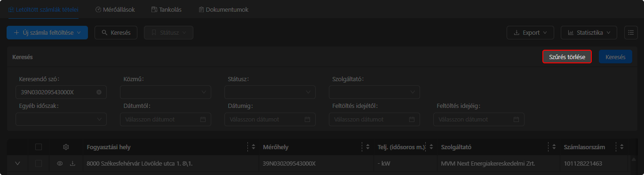Screen dimensions: 644x175
Task: Click the Dátumtól date field
Action: tap(166, 120)
